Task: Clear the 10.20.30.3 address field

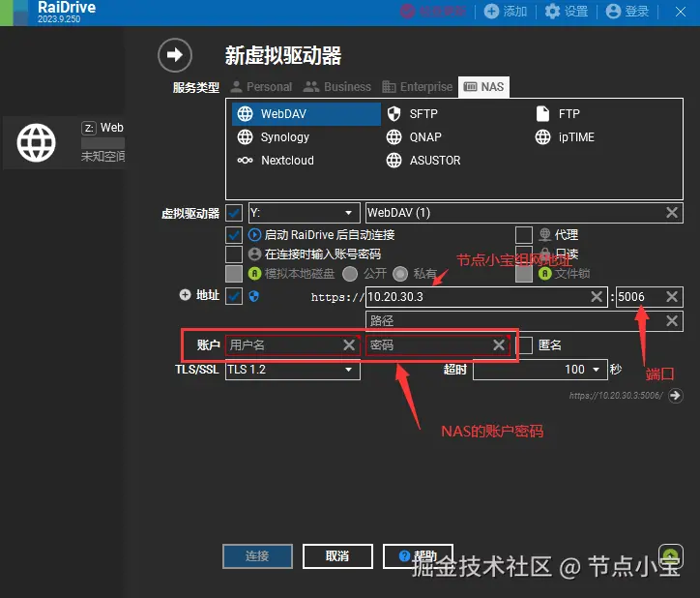Action: click(x=597, y=297)
